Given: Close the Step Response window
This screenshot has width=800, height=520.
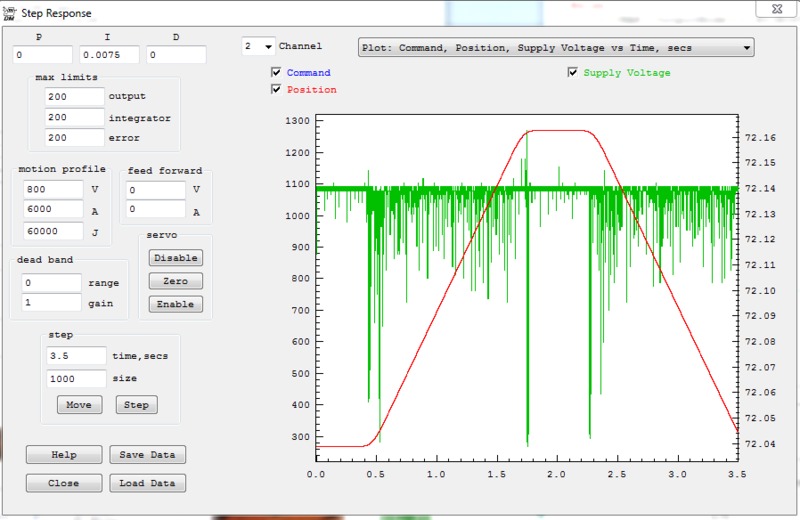Looking at the screenshot, I should click(x=776, y=8).
